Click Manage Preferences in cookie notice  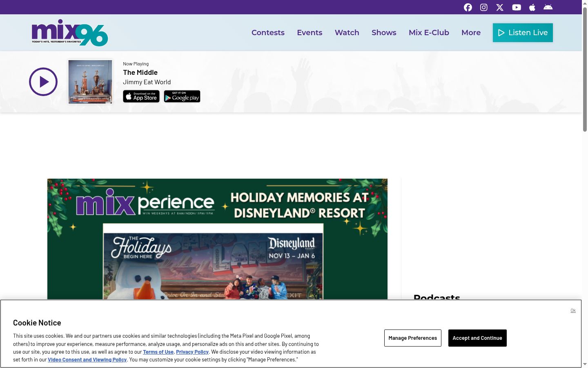[413, 338]
